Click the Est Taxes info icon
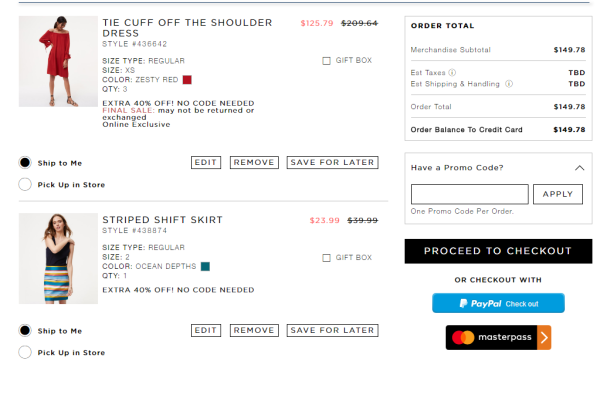The image size is (600, 398). click(452, 72)
